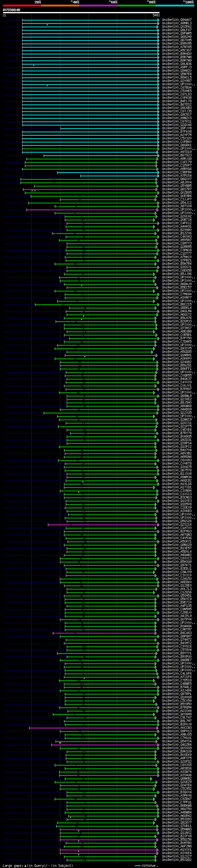Click label UniRef100_Q54JC2
The height and width of the screenshot is (868, 197).
pos(177,203)
